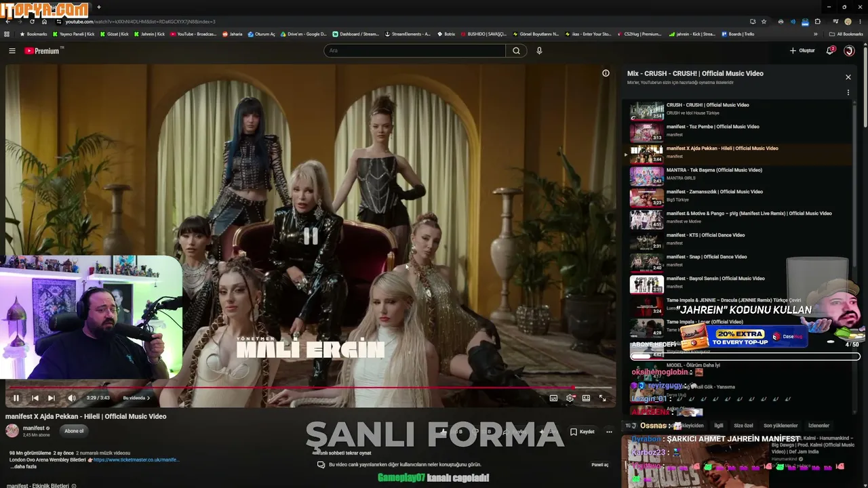This screenshot has width=868, height=488.
Task: Pause the video from the player bar
Action: [x=16, y=398]
